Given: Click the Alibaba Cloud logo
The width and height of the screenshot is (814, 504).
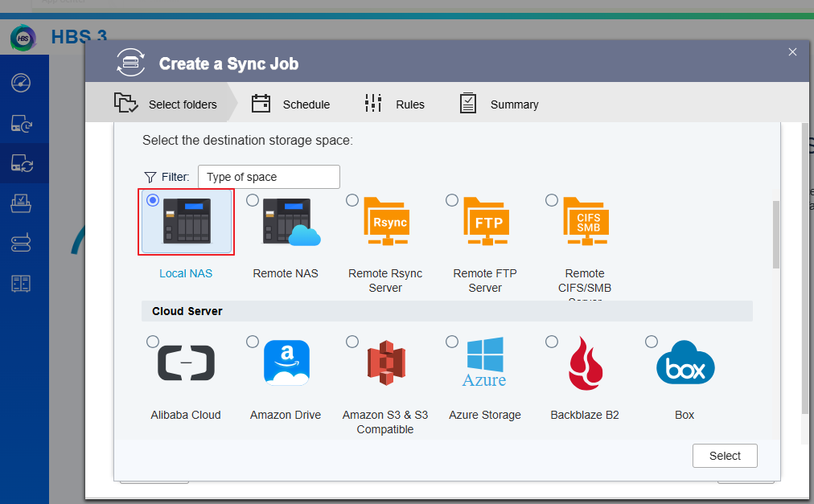Looking at the screenshot, I should pyautogui.click(x=186, y=363).
